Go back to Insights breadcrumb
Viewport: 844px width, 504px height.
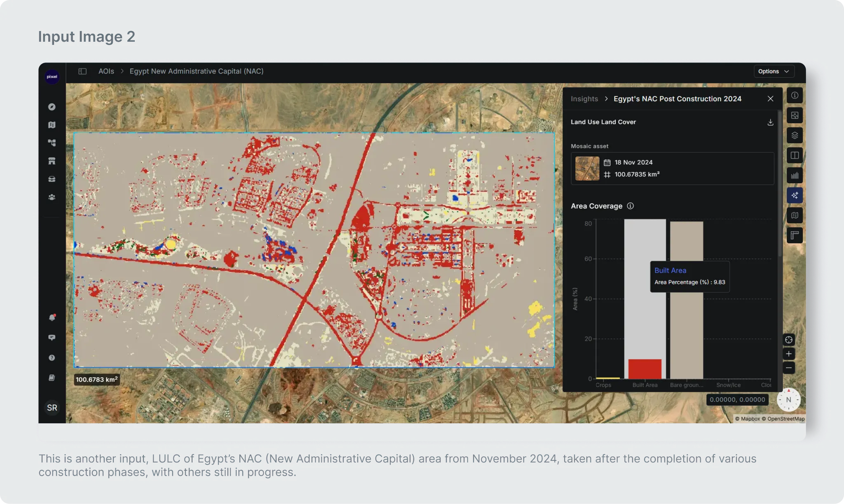[x=584, y=99]
